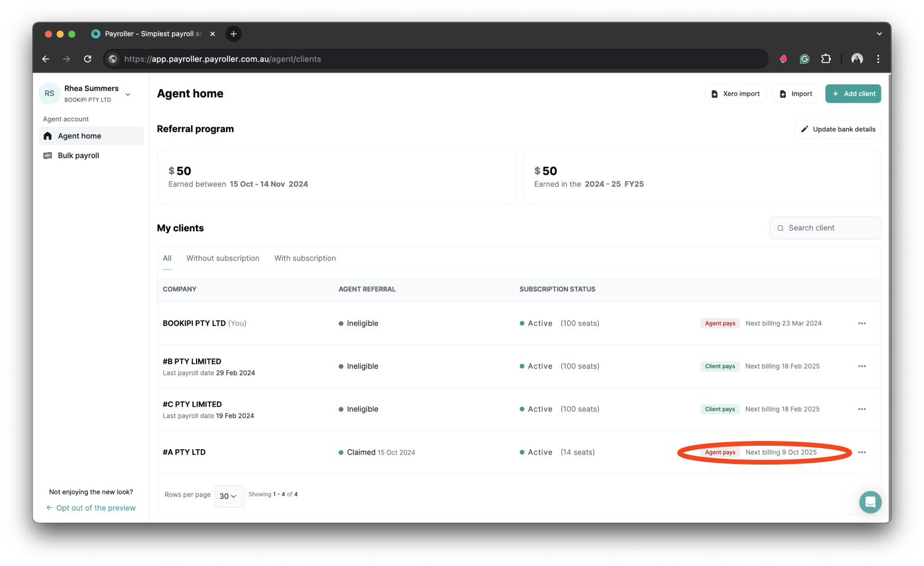
Task: Click the AGENT REFERRAL column header
Action: point(367,289)
